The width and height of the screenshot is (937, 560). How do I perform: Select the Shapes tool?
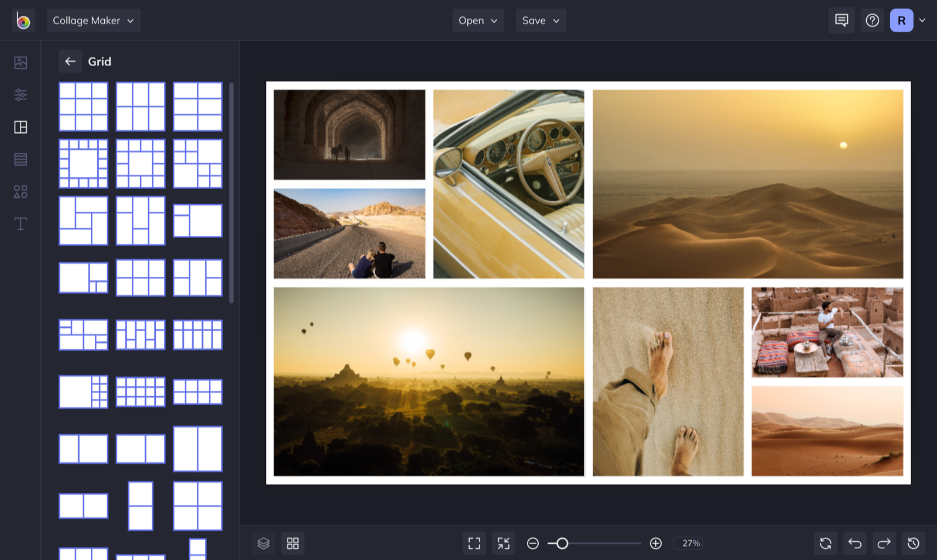(x=20, y=191)
